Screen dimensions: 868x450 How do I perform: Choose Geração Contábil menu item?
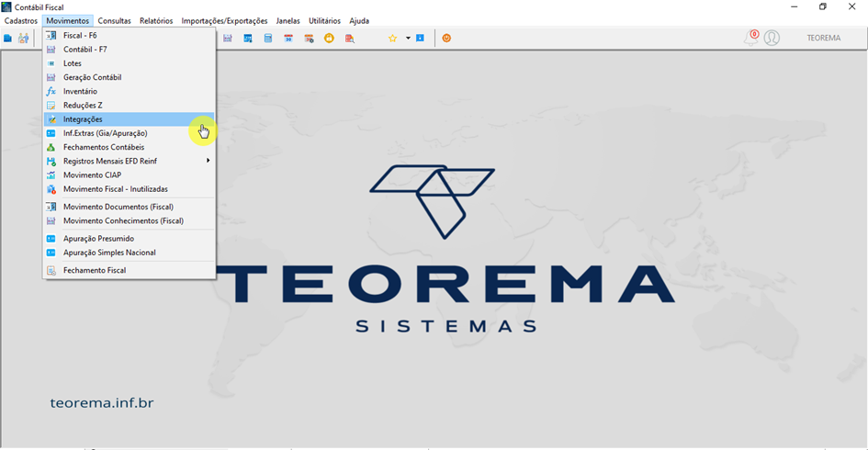[x=129, y=77]
